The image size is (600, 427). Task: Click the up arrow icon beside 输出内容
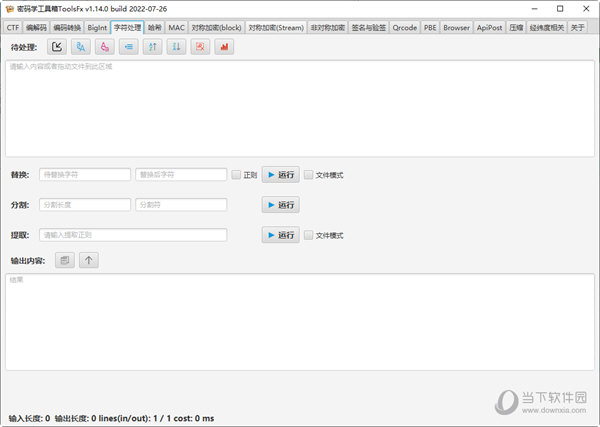tap(89, 260)
